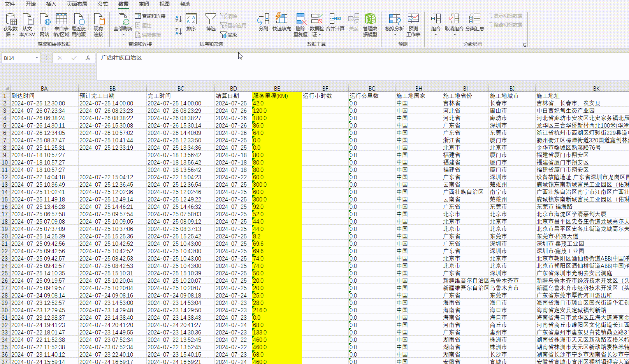Open the 文件 (File) menu
Image resolution: width=629 pixels, height=364 pixels.
point(10,4)
